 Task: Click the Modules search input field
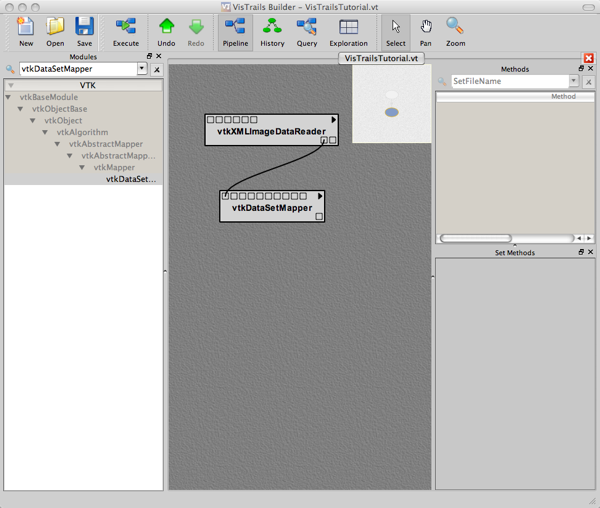click(x=78, y=69)
